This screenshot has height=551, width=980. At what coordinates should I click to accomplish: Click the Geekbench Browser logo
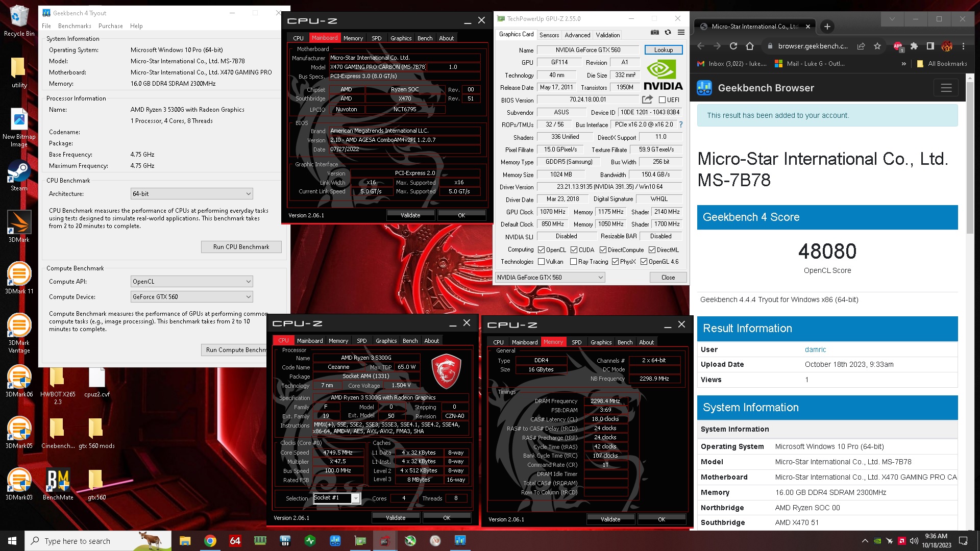point(704,88)
